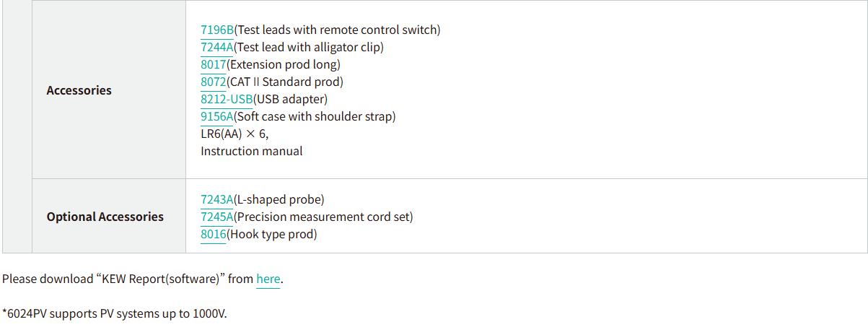Screen dimensions: 868x335
Task: Click "(Soft case with shoulder strap)" description
Action: (x=315, y=116)
